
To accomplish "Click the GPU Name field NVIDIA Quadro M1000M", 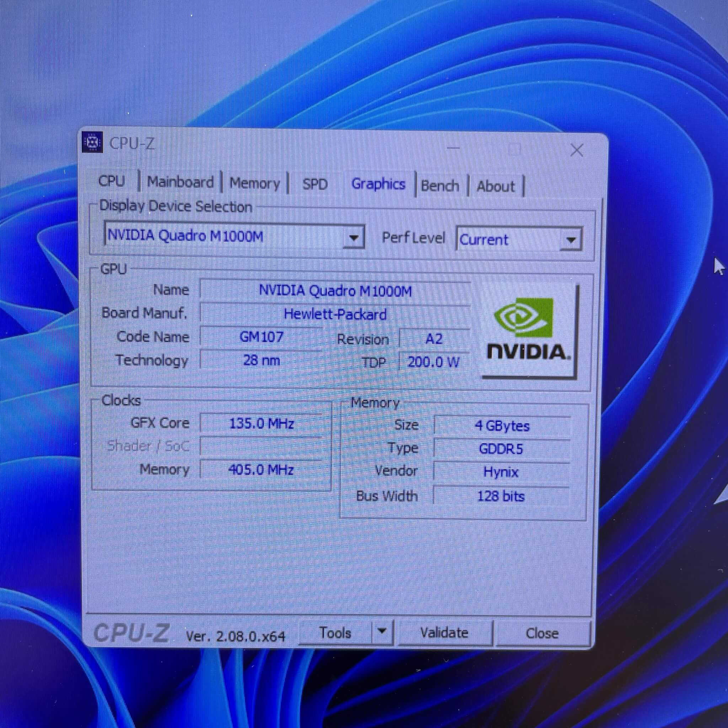I will point(335,291).
